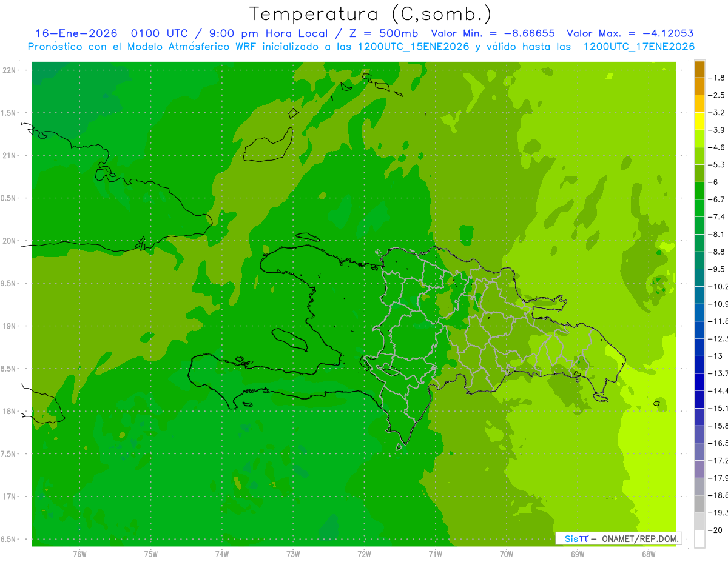Click the purple swatch between -17.2 and -17.9
Image resolution: width=728 pixels, height=562 pixels.
699,469
